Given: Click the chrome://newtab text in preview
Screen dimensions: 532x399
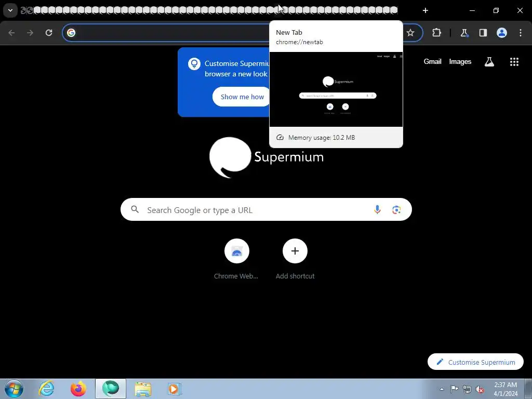Looking at the screenshot, I should pyautogui.click(x=299, y=43).
